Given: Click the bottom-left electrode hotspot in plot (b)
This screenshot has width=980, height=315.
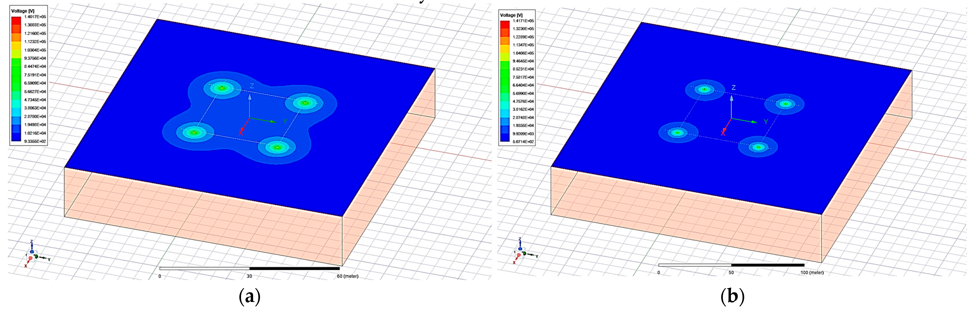Looking at the screenshot, I should point(678,133).
